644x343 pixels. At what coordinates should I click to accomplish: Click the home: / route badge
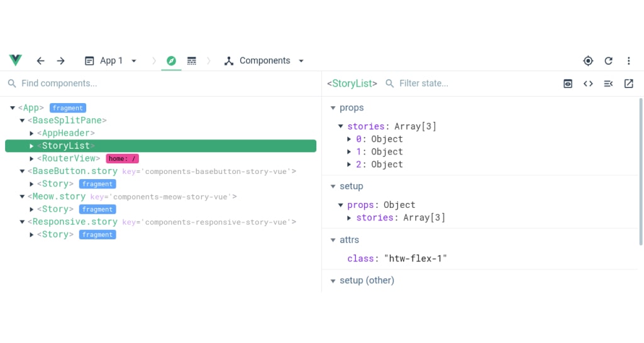coord(123,159)
